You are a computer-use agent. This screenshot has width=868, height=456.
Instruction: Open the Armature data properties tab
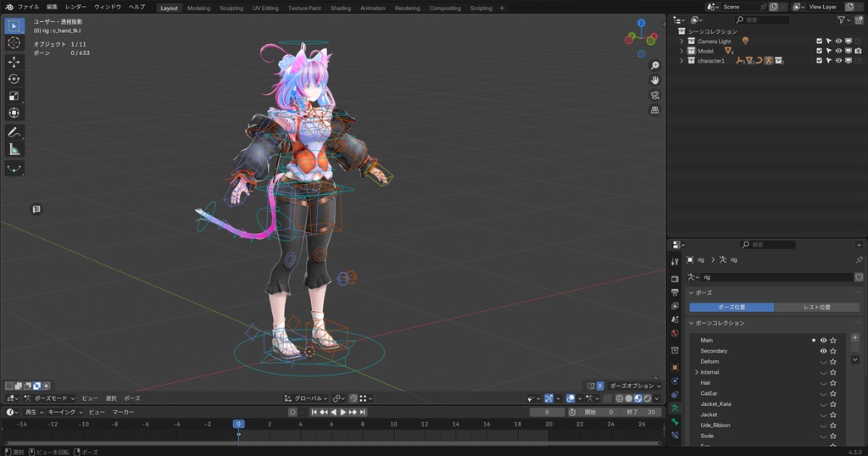(x=675, y=408)
